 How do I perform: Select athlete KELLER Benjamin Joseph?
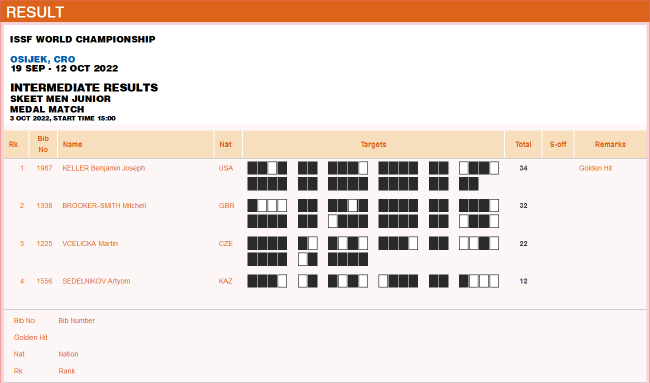[x=104, y=168]
